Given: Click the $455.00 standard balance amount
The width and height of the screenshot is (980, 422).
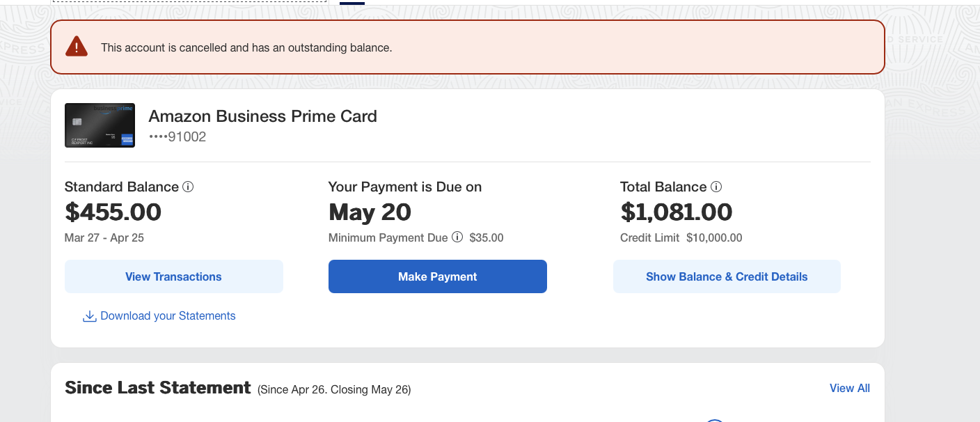Looking at the screenshot, I should (x=113, y=212).
